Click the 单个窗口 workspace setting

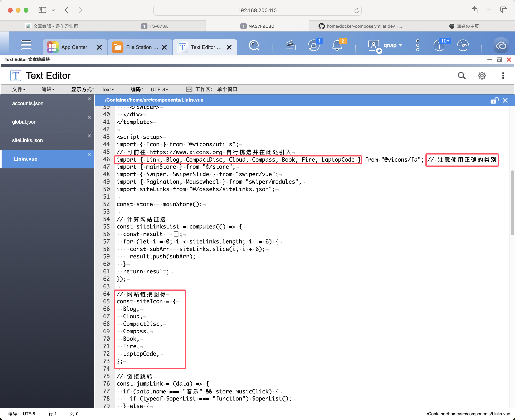227,90
